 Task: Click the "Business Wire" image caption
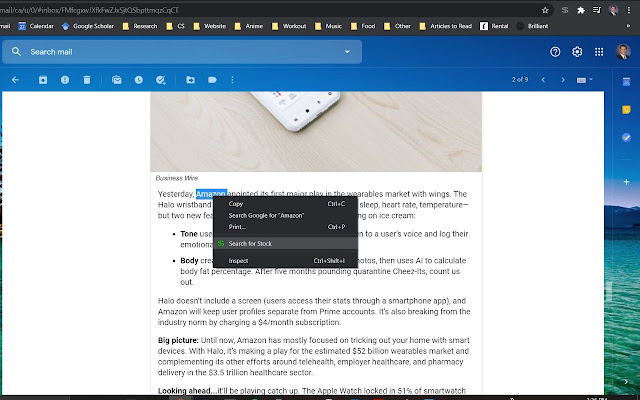[177, 178]
